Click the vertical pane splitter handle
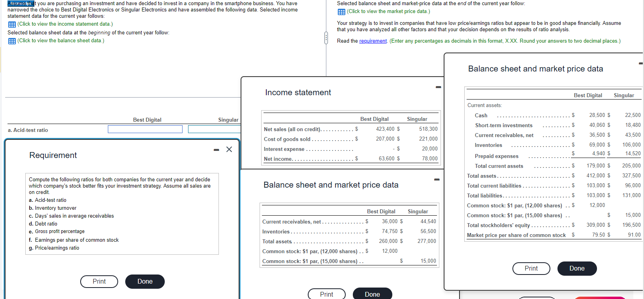The width and height of the screenshot is (644, 299). pyautogui.click(x=326, y=38)
